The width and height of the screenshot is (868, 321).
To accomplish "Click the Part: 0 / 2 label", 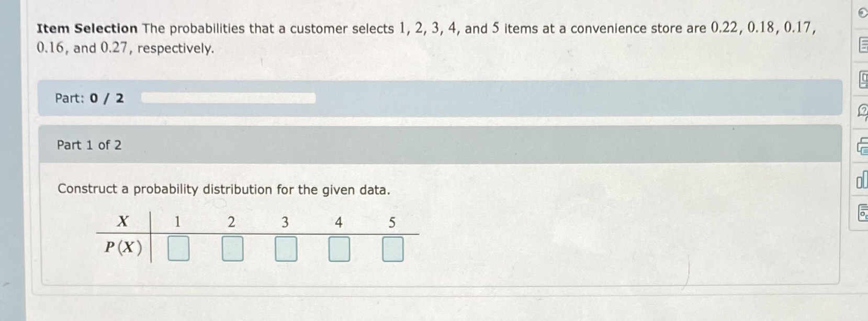I will 89,98.
